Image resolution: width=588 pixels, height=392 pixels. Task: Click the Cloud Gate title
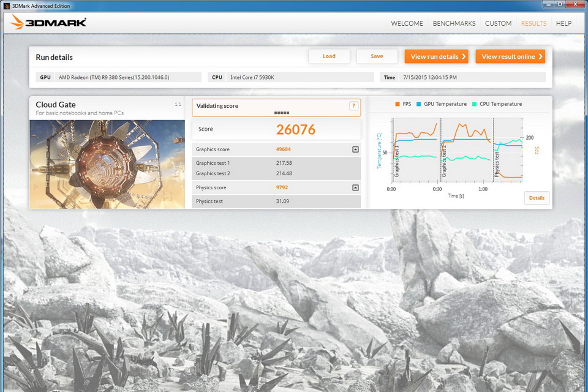click(56, 105)
